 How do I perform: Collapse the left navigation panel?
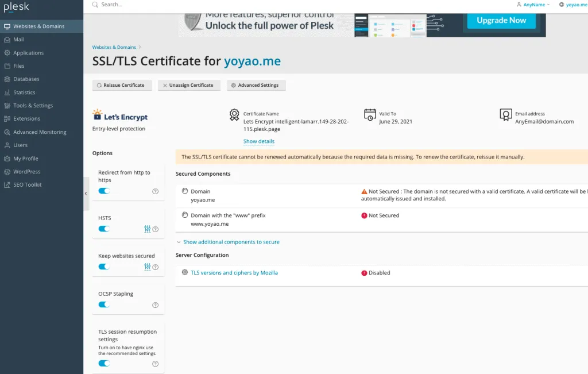point(85,194)
